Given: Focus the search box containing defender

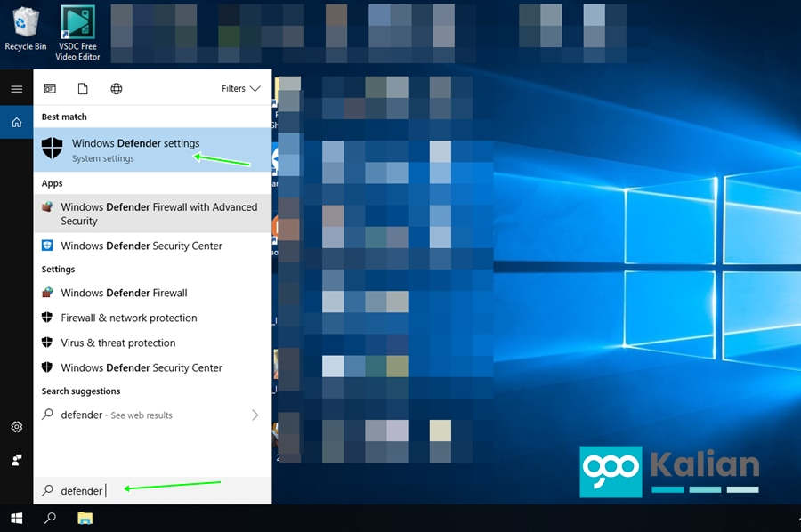Looking at the screenshot, I should pos(152,491).
